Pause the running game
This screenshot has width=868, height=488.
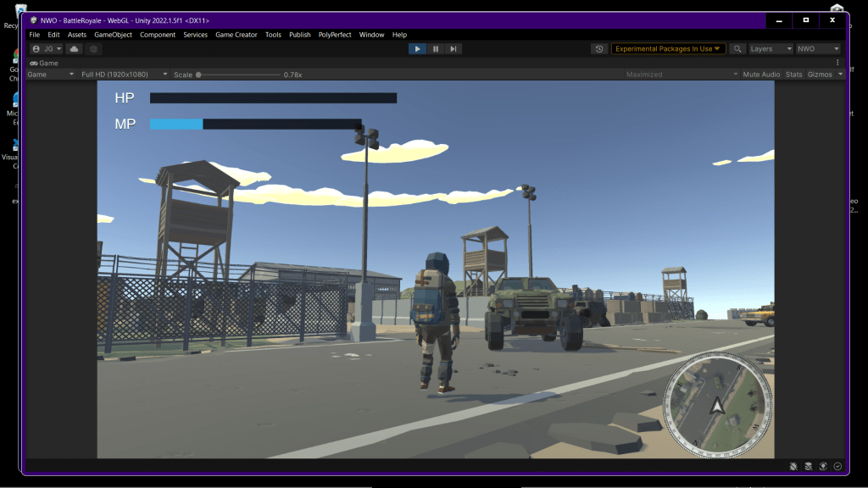pos(436,49)
